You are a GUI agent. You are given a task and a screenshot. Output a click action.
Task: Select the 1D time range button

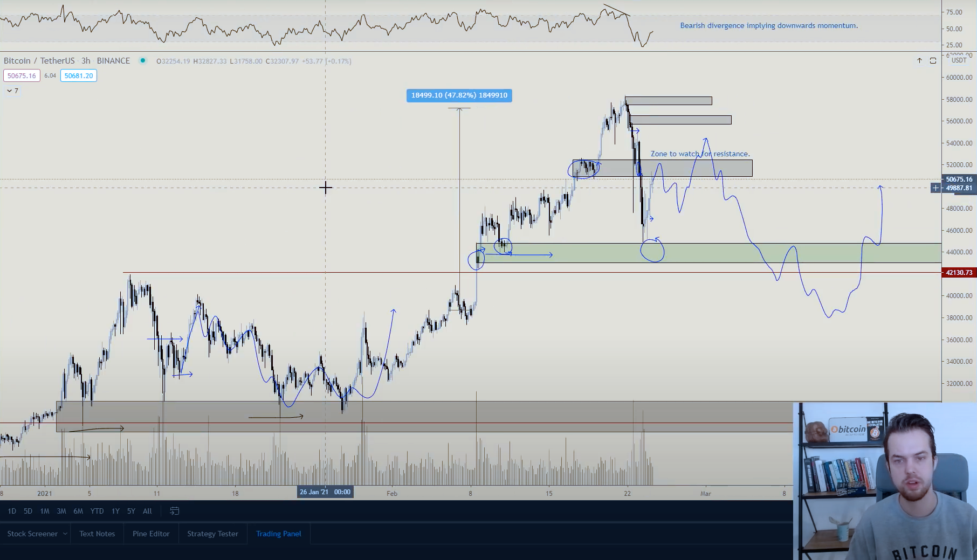point(12,511)
